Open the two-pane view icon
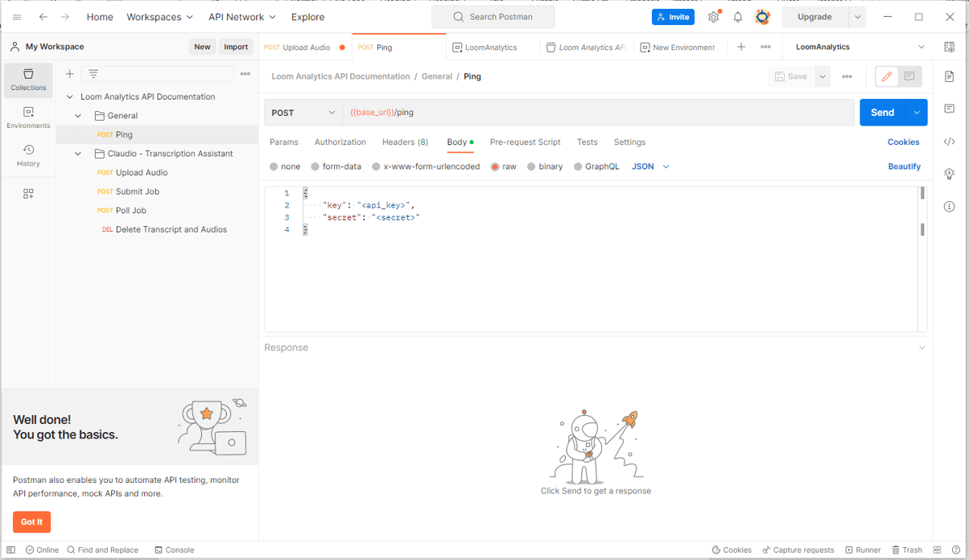The width and height of the screenshot is (969, 560). (937, 550)
